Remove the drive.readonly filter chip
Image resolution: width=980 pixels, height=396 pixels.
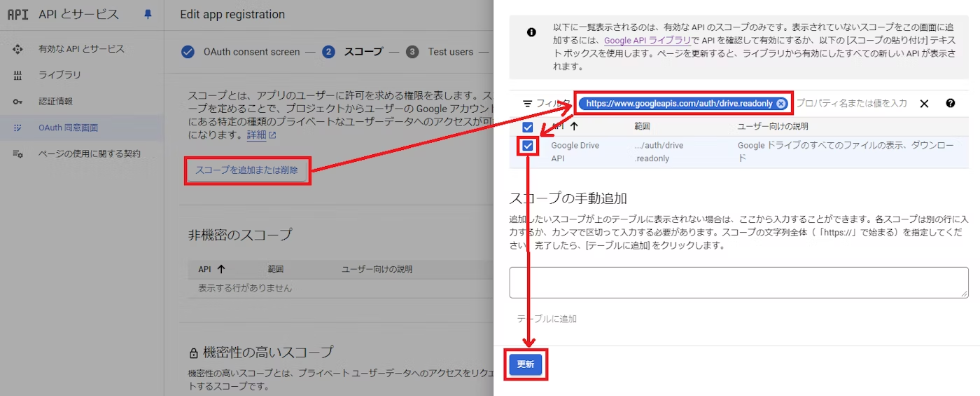[x=781, y=103]
